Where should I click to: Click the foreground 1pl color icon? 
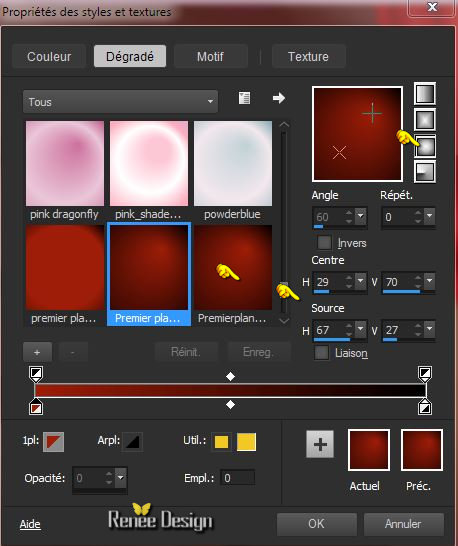[x=53, y=442]
